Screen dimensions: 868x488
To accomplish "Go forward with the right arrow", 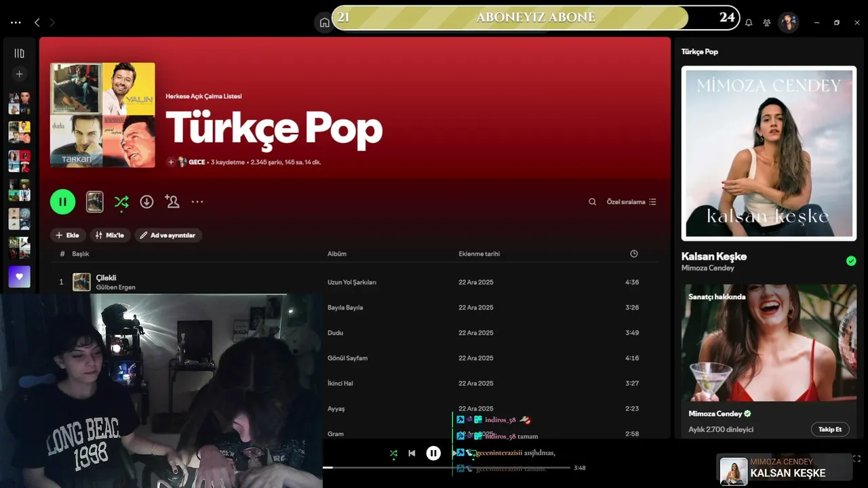I will tap(52, 22).
